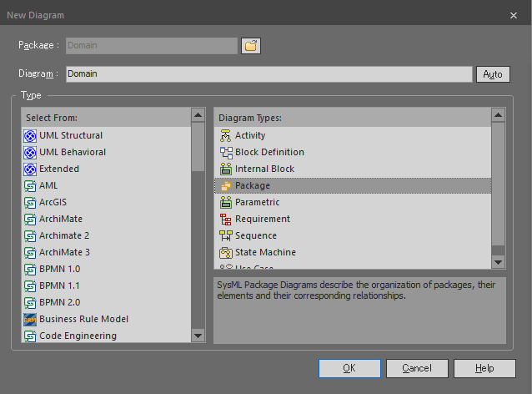
Task: Close the New Diagram window
Action: (x=514, y=15)
